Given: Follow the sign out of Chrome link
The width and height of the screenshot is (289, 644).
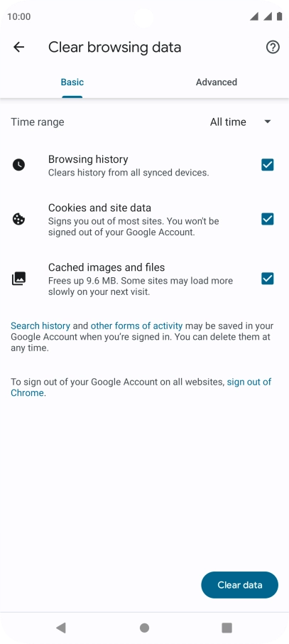Looking at the screenshot, I should (x=141, y=387).
